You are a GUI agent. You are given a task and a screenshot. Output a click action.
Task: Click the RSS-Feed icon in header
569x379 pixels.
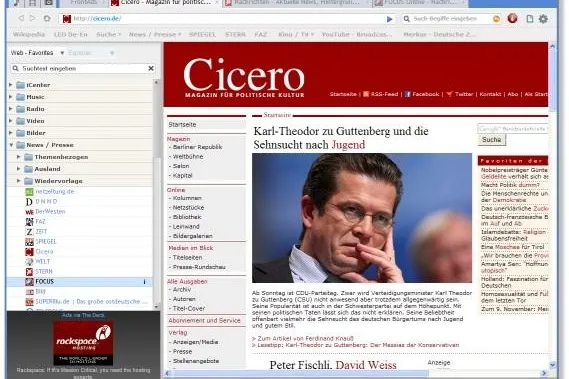[366, 94]
